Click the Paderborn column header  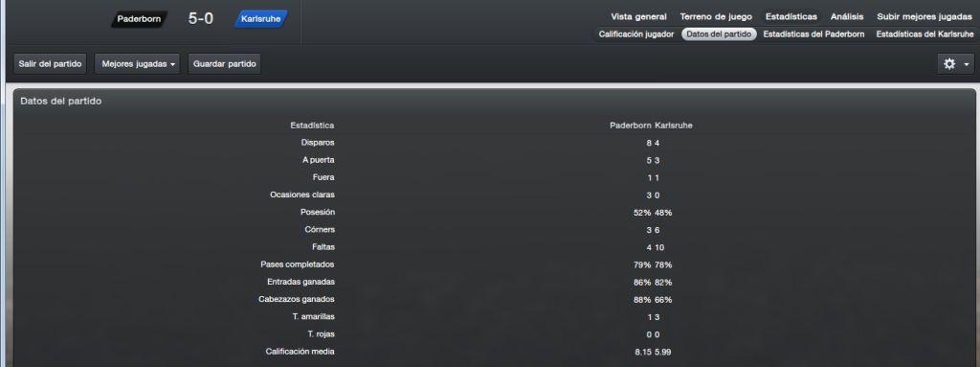click(631, 126)
